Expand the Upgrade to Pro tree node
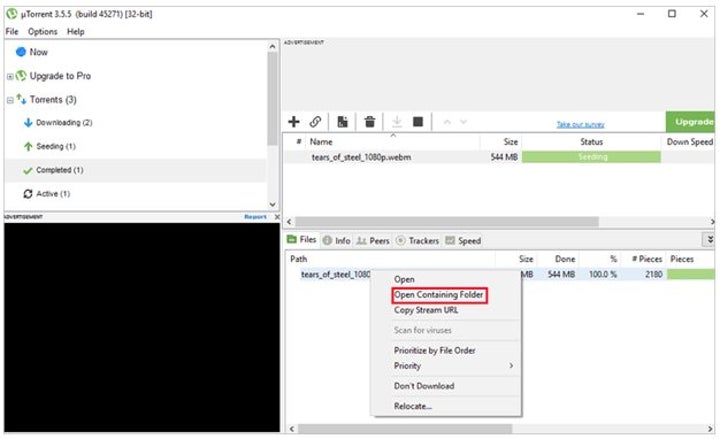The width and height of the screenshot is (720, 439). coord(10,76)
